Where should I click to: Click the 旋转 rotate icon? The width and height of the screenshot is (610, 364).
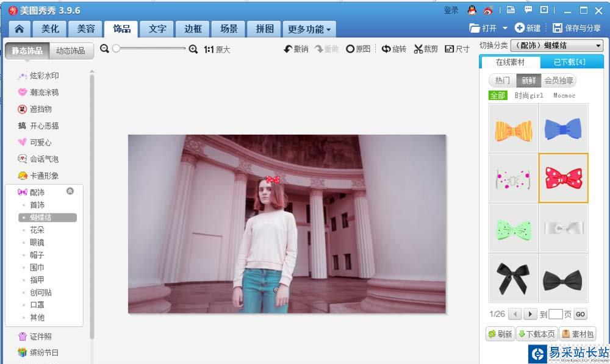pyautogui.click(x=386, y=49)
